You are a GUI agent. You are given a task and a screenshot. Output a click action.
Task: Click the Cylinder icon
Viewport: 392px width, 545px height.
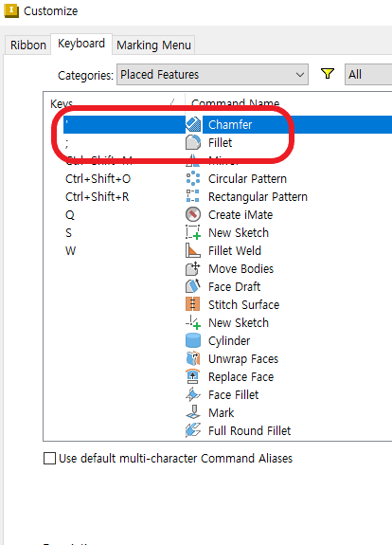(x=193, y=340)
